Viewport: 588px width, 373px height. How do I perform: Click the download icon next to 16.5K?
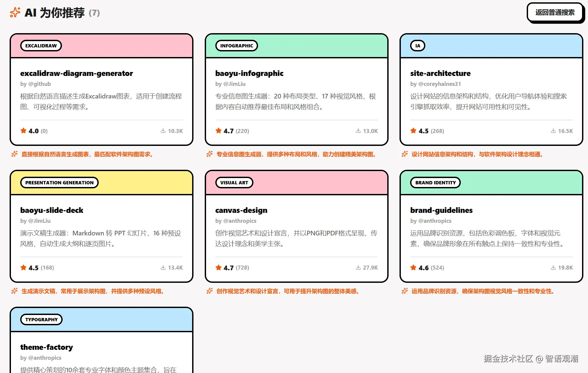[x=553, y=131]
